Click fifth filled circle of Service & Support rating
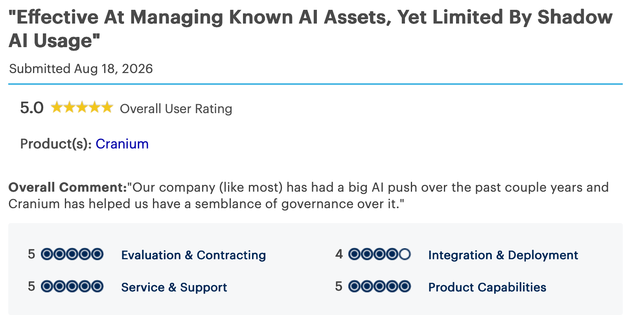644x315 pixels. 97,287
